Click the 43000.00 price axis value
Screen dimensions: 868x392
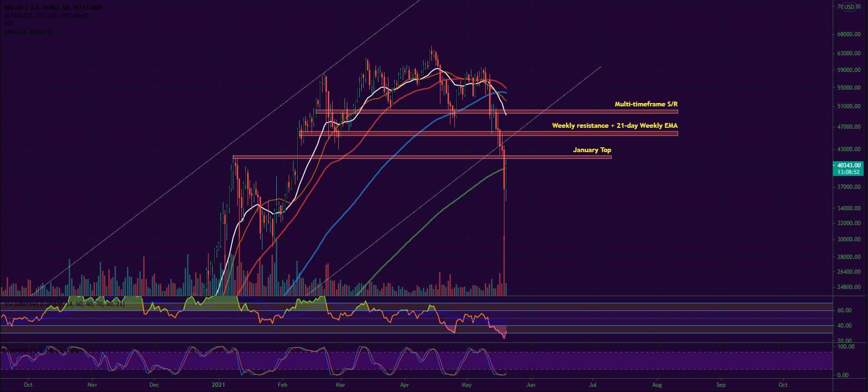(848, 149)
